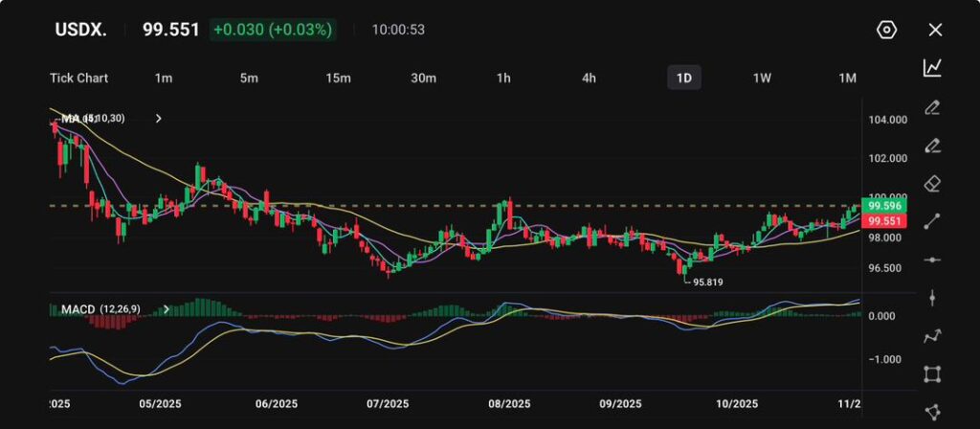980x429 pixels.
Task: Select the eraser drawing tool
Action: pyautogui.click(x=932, y=183)
